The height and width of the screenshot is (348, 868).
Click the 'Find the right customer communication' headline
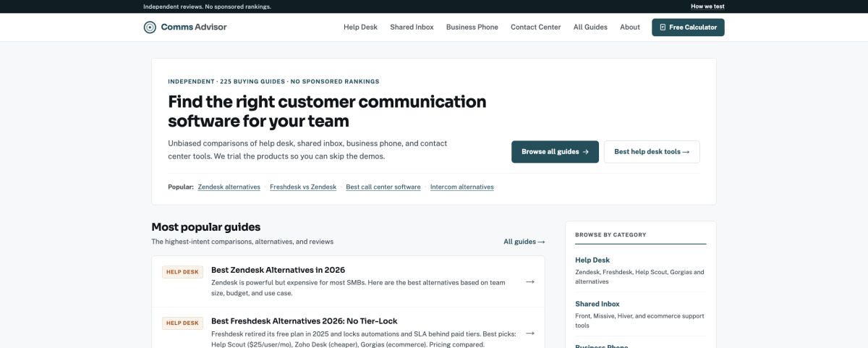327,111
